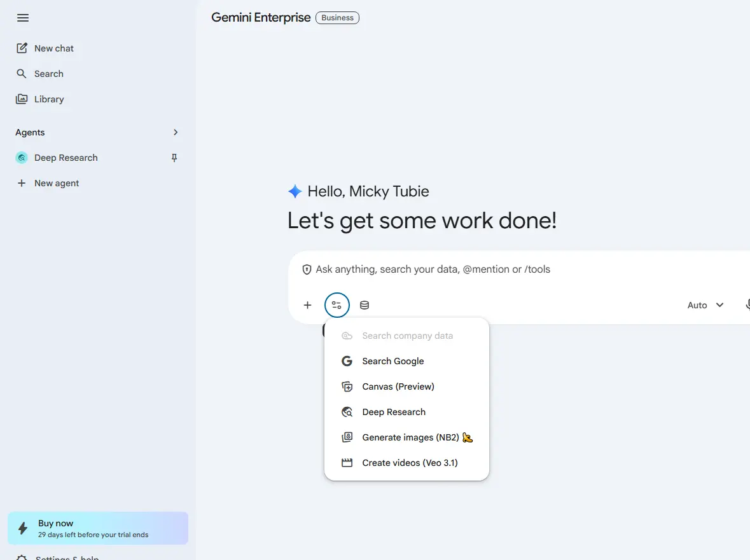750x560 pixels.
Task: Choose Search Google from tools menu
Action: 406,361
